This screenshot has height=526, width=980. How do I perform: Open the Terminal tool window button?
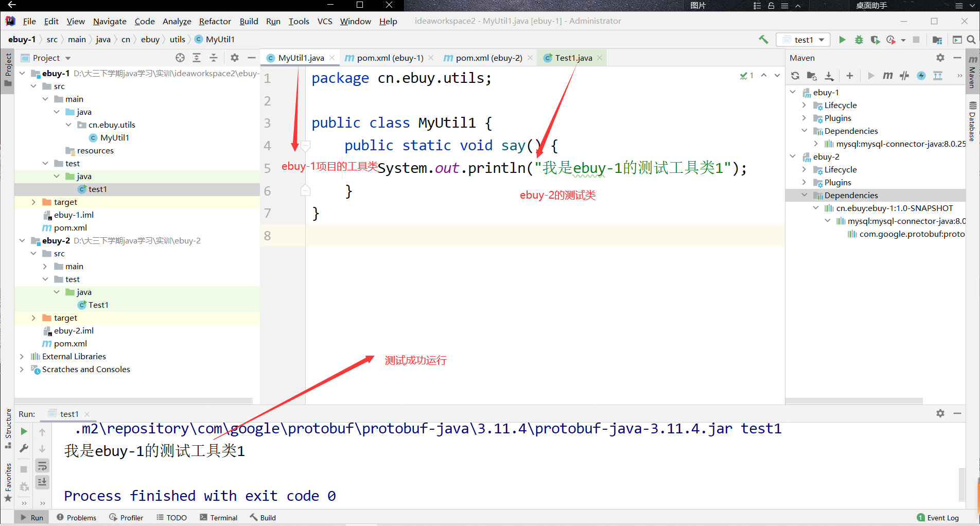pyautogui.click(x=218, y=517)
